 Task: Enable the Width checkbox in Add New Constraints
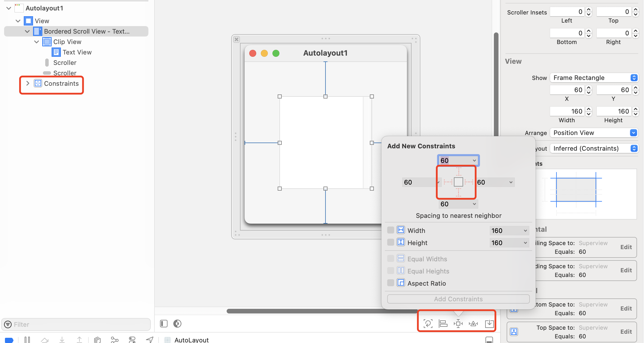click(390, 230)
